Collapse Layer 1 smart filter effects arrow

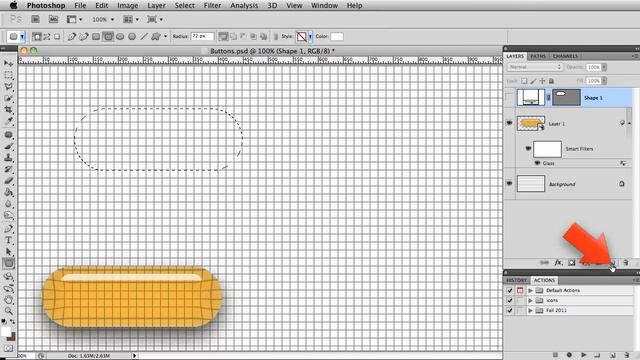629,123
